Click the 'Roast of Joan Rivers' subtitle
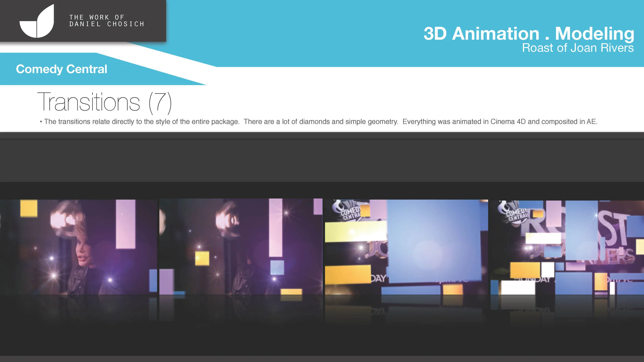The image size is (644, 362). click(578, 48)
